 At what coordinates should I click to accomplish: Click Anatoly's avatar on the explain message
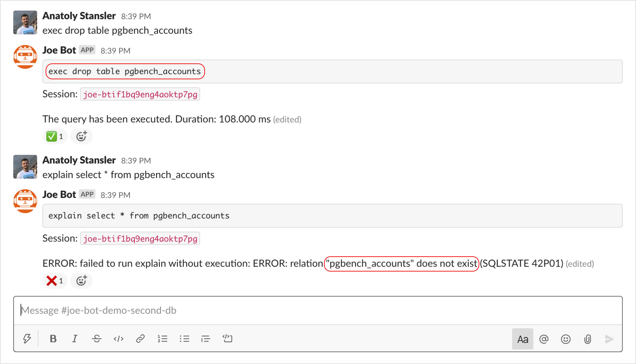(25, 167)
